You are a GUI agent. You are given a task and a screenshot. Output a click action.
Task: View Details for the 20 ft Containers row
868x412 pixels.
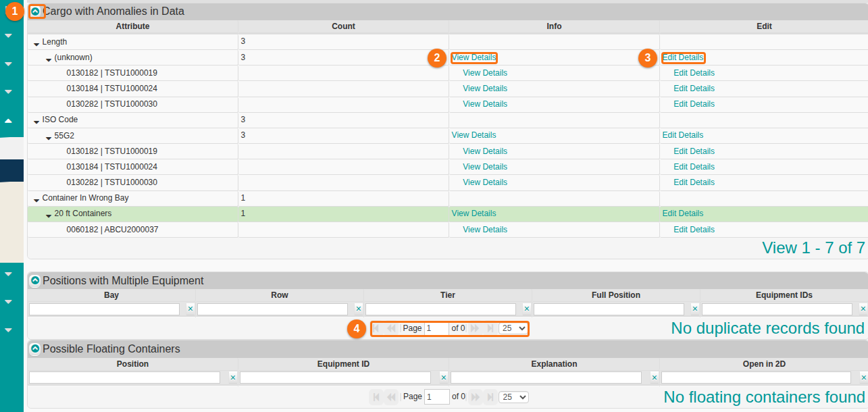(x=474, y=213)
